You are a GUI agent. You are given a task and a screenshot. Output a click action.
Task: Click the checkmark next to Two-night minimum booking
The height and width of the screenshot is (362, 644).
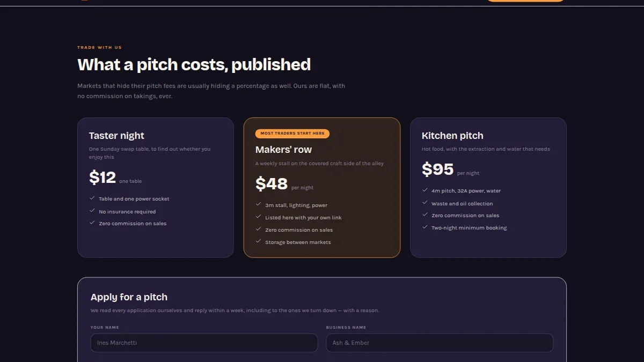(x=425, y=227)
